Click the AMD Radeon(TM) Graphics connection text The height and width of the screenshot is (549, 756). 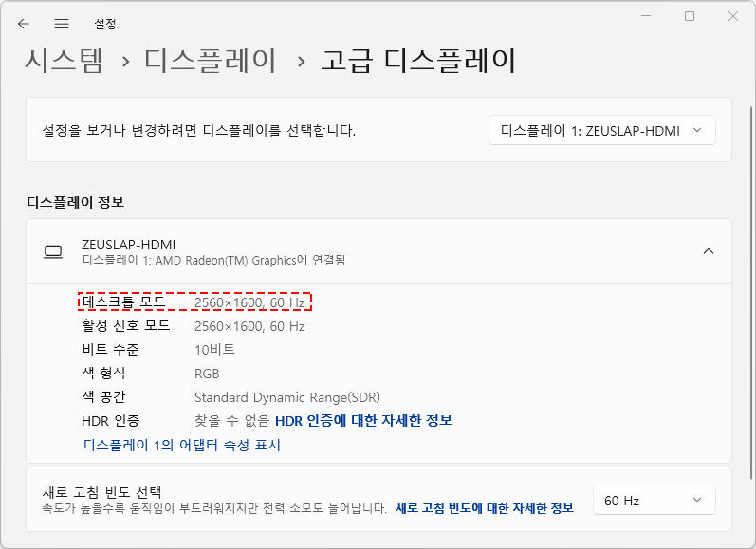tap(213, 261)
